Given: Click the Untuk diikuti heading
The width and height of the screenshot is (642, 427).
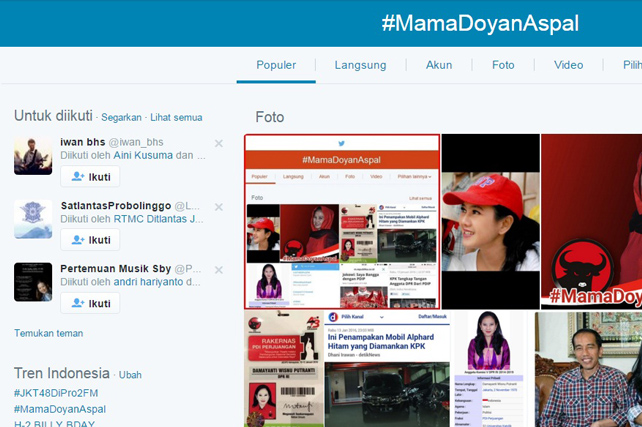Looking at the screenshot, I should pos(53,116).
